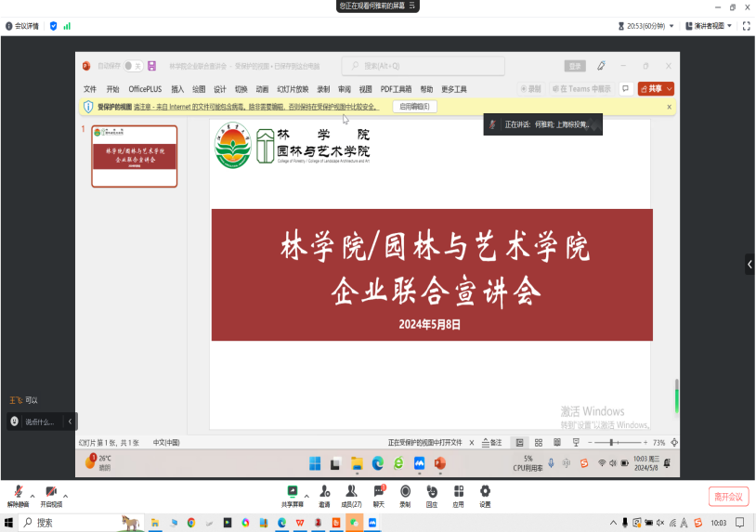Viewport: 756px width, 532px height.
Task: Open the meeting chat panel
Action: 379,492
